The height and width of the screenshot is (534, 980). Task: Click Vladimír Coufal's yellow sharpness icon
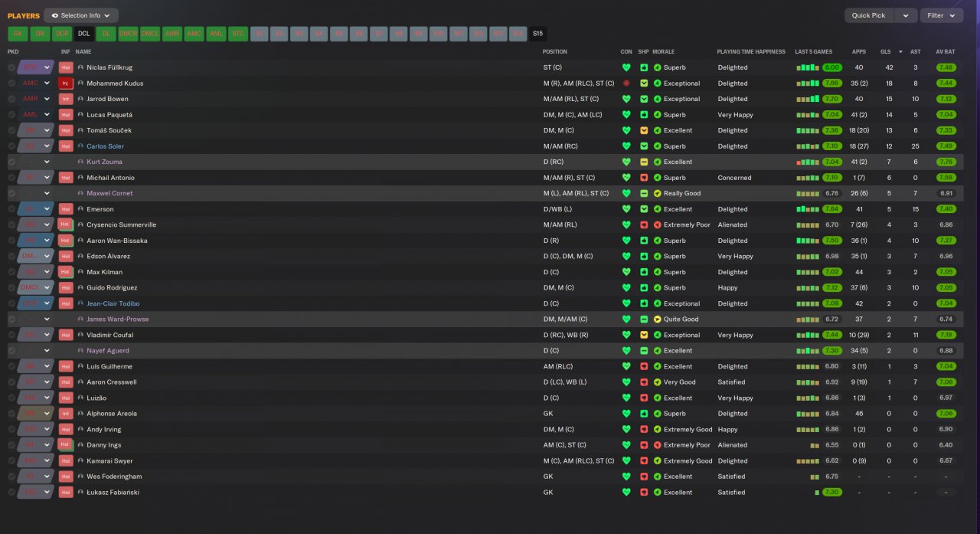(644, 335)
